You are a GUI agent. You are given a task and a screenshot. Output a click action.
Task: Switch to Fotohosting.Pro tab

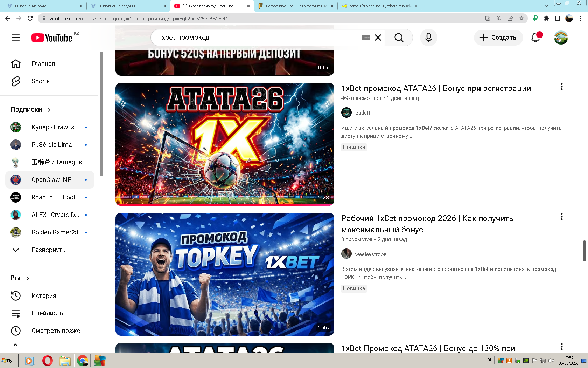tap(295, 6)
